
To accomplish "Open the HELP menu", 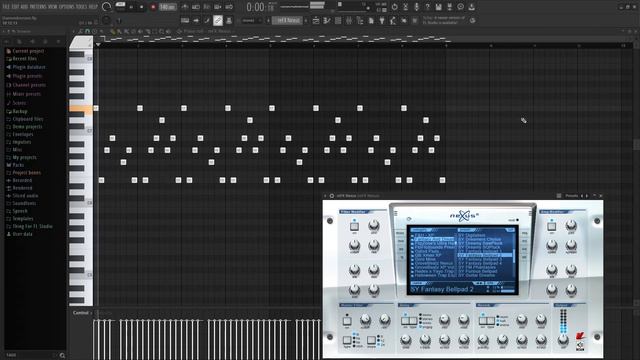I will pyautogui.click(x=93, y=7).
